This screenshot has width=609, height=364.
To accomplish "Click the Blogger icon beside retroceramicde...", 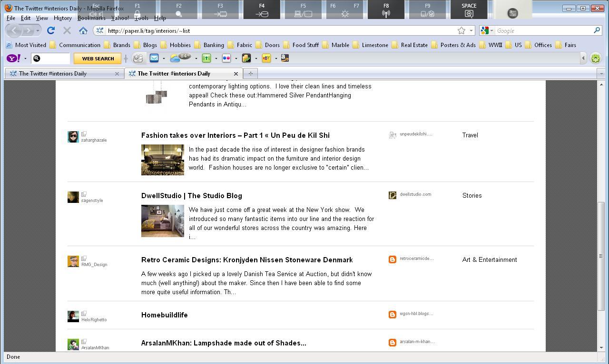I will (393, 259).
